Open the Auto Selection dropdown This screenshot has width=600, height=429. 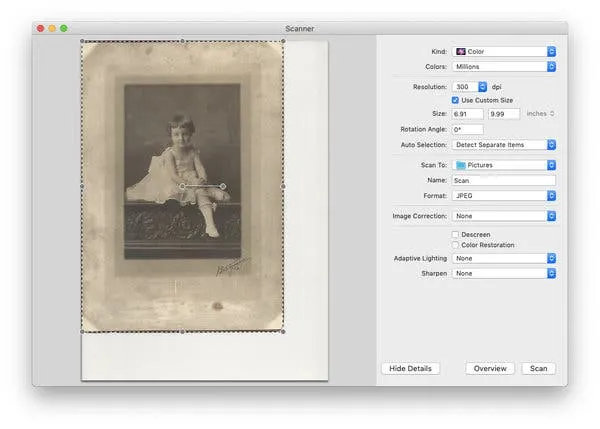pyautogui.click(x=503, y=145)
